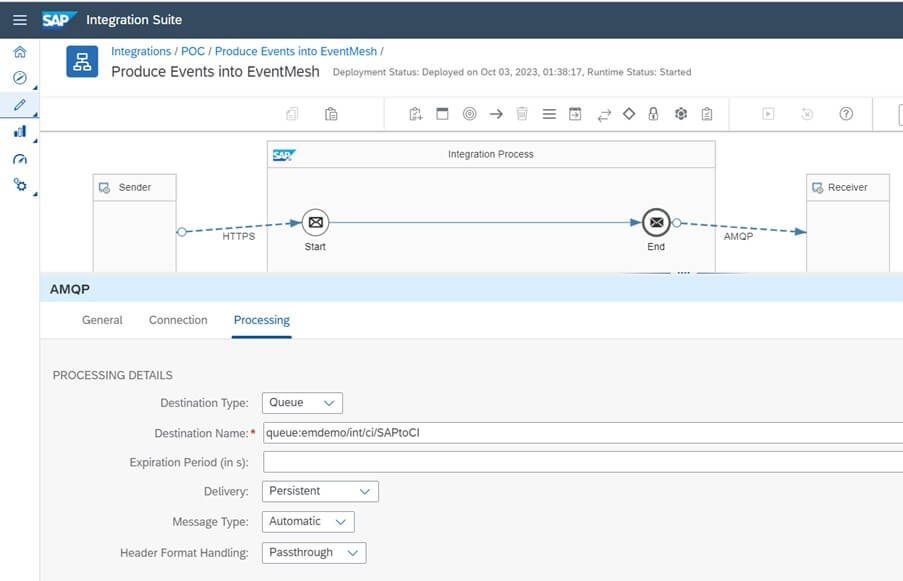Viewport: 903px width, 581px height.
Task: Open Monitor bar chart icon in sidebar
Action: [20, 131]
